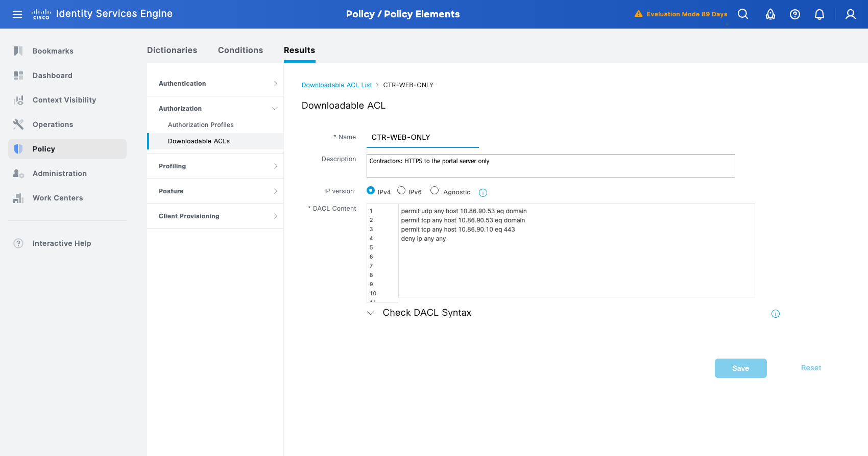
Task: Click the Policy shield icon
Action: (x=18, y=149)
